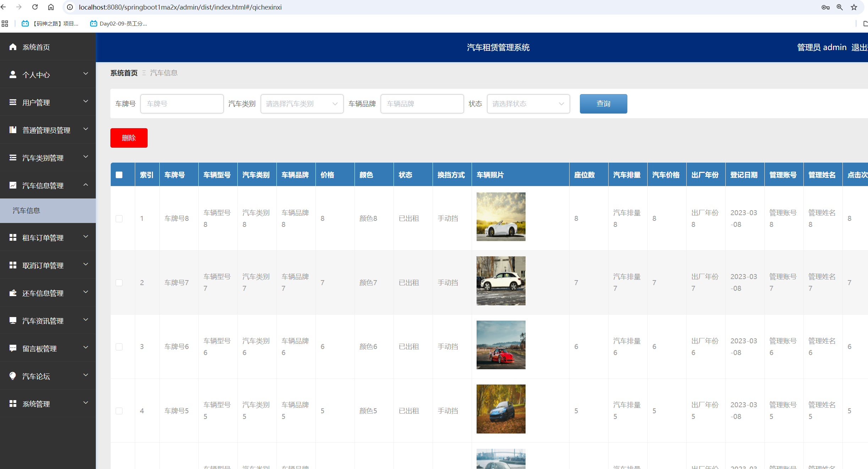Viewport: 868px width, 469px height.
Task: Click the browser back arrow
Action: [x=4, y=7]
